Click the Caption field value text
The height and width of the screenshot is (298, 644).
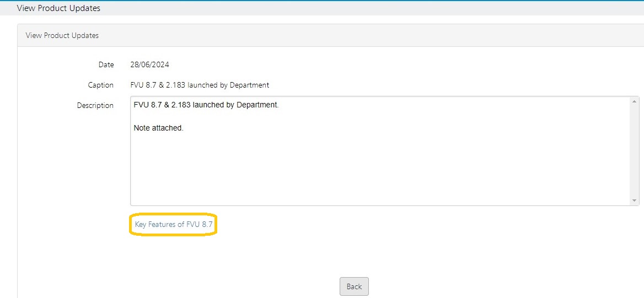coord(200,85)
